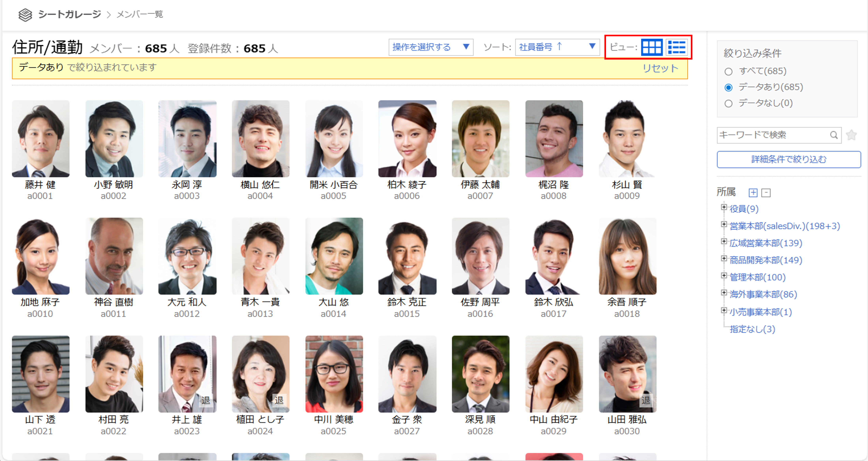Image resolution: width=868 pixels, height=461 pixels.
Task: Click the Sheet Garage stack logo
Action: pos(25,15)
